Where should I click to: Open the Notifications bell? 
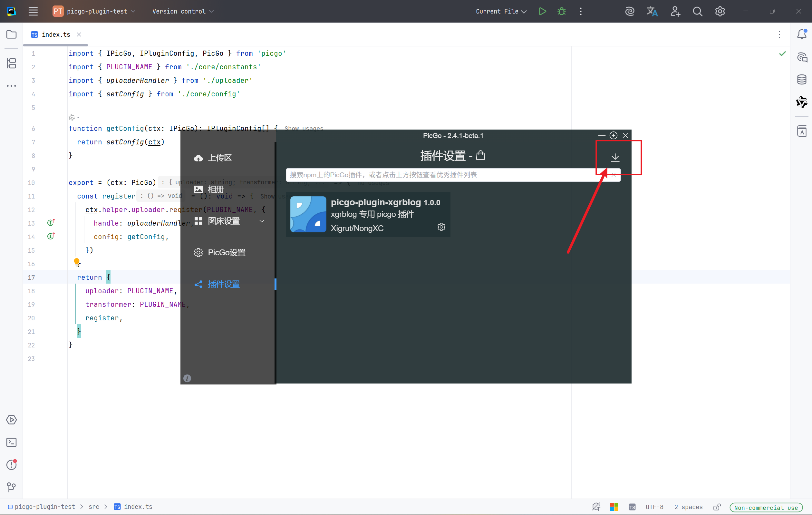[802, 34]
